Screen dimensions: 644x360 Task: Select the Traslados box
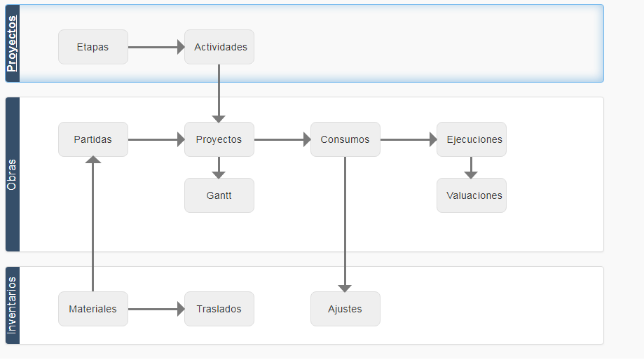[x=219, y=309]
